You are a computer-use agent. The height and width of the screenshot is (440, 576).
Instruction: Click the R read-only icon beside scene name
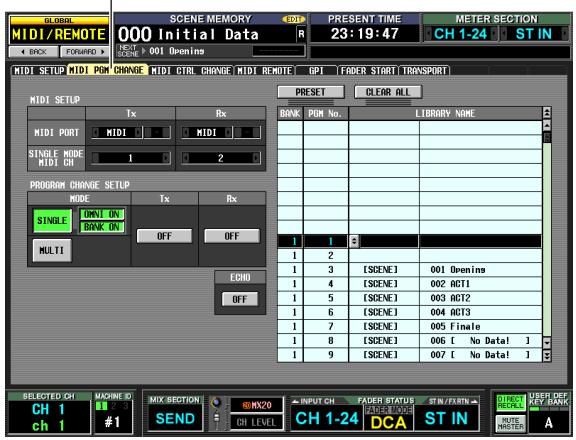(301, 35)
